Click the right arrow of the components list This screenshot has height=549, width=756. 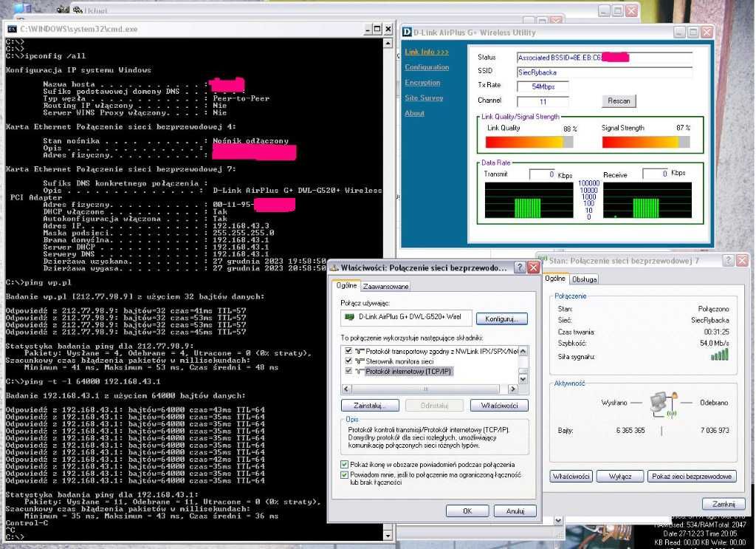point(513,389)
